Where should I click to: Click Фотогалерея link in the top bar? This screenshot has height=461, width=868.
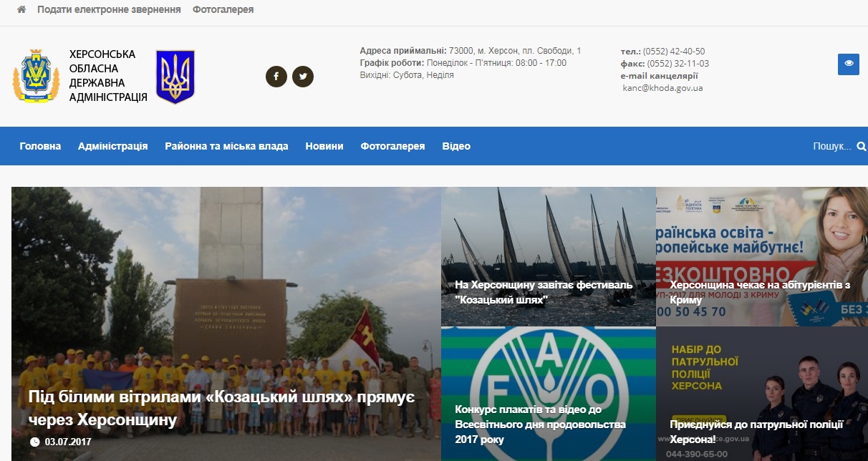(x=223, y=10)
